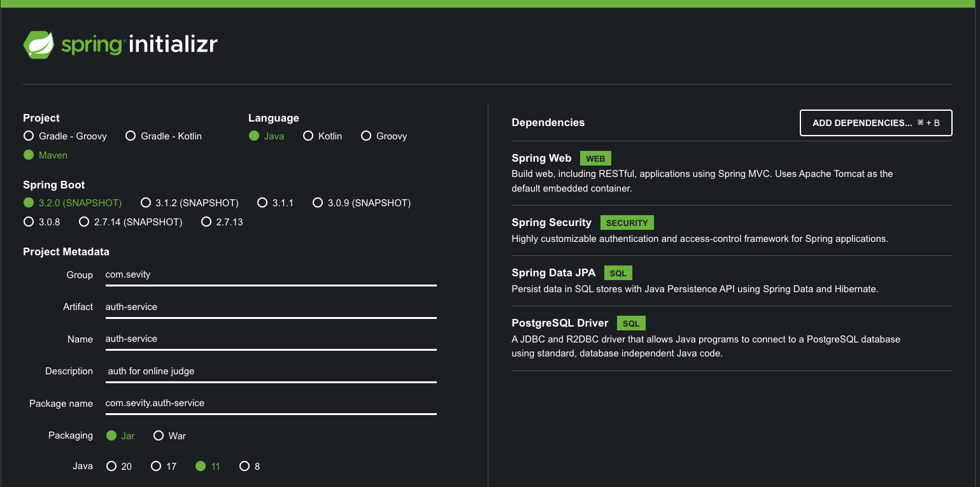Select Spring Boot version 3.0.8

click(41, 222)
